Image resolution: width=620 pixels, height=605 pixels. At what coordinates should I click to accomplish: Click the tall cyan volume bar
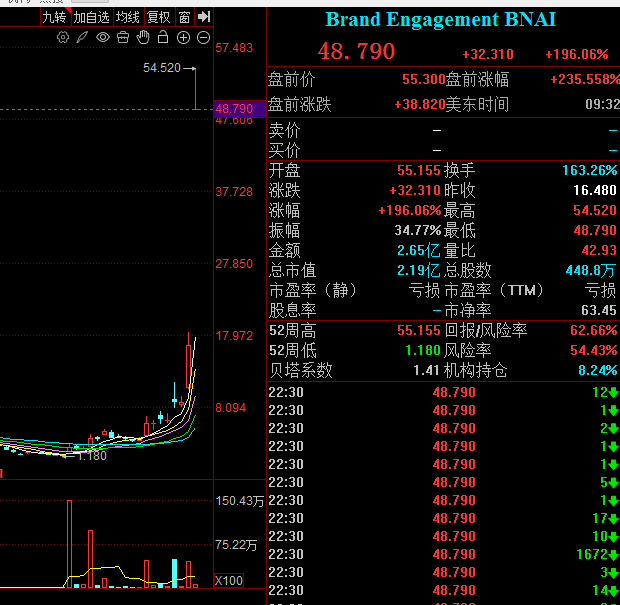(174, 573)
